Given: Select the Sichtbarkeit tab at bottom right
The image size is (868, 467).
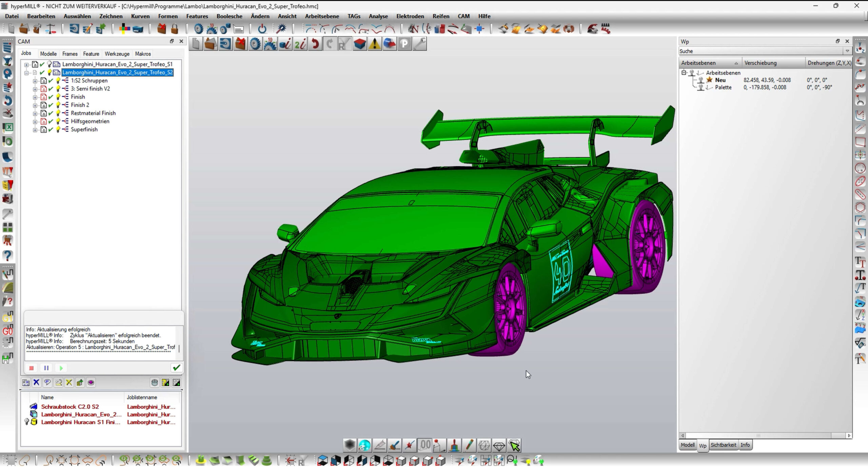Looking at the screenshot, I should click(x=723, y=445).
